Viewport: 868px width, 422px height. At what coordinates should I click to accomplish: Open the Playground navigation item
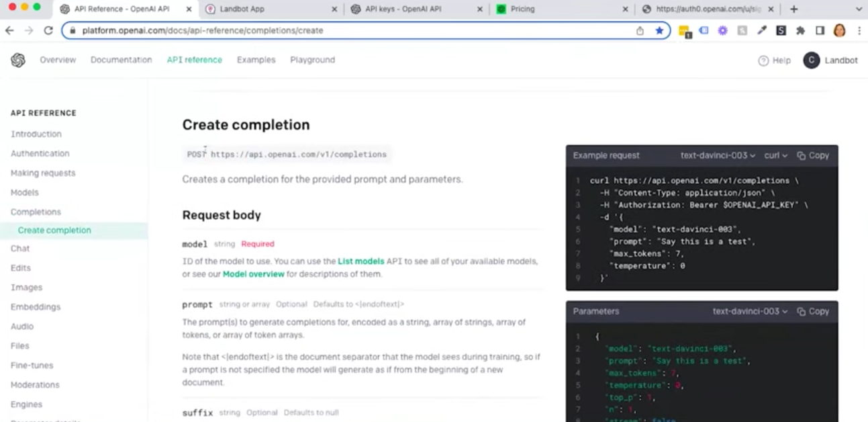tap(312, 60)
